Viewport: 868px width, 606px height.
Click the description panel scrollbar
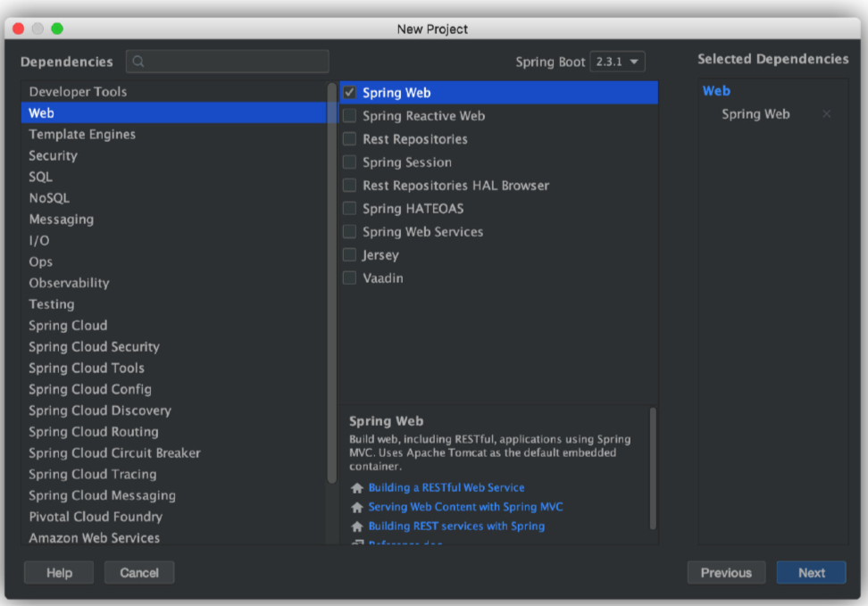click(653, 469)
